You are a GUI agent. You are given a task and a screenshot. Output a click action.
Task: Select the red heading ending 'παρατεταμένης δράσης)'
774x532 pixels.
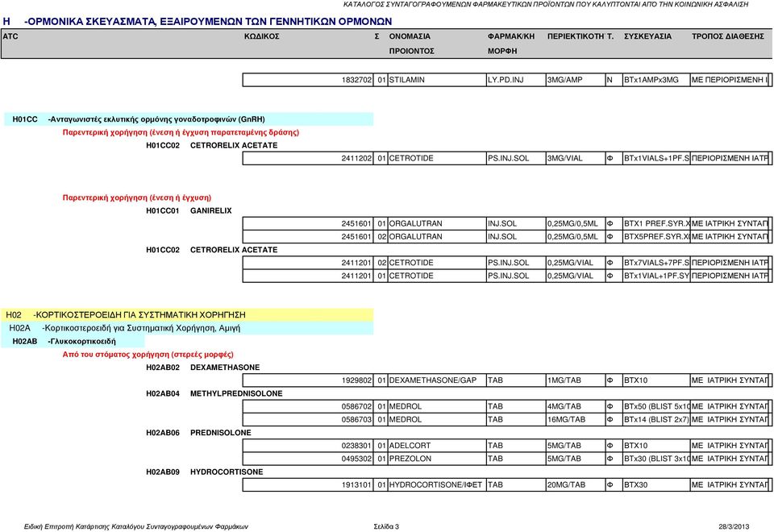tap(181, 132)
